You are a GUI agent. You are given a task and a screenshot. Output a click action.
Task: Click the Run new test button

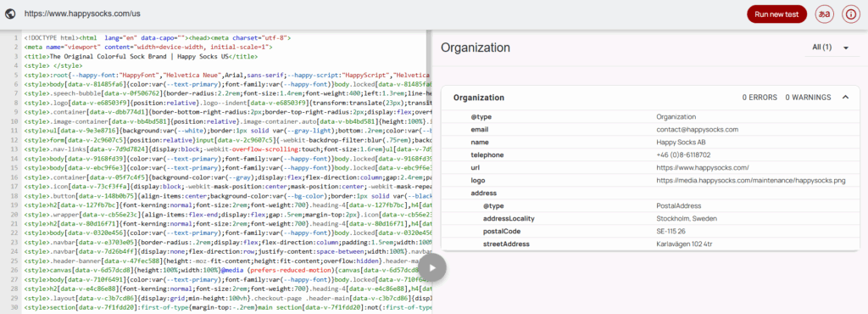point(776,14)
